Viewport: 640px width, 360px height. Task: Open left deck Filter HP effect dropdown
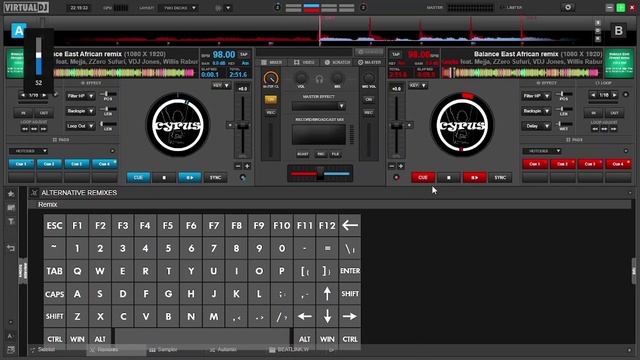pos(80,96)
